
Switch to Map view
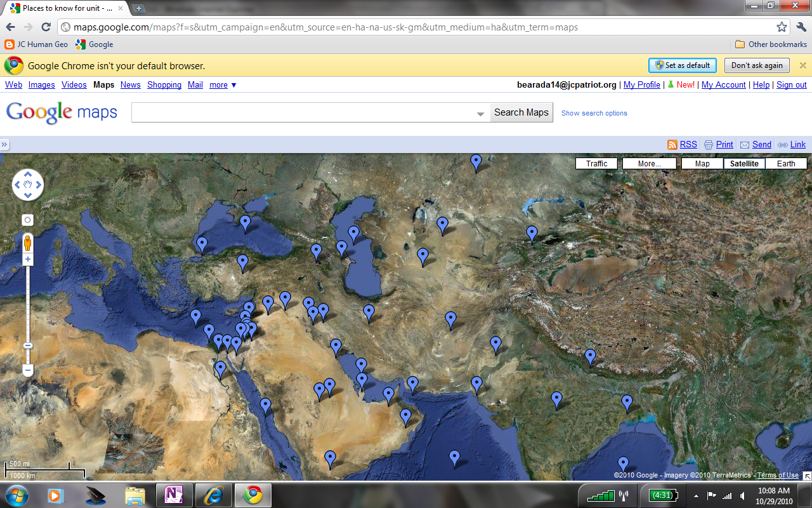(x=702, y=164)
